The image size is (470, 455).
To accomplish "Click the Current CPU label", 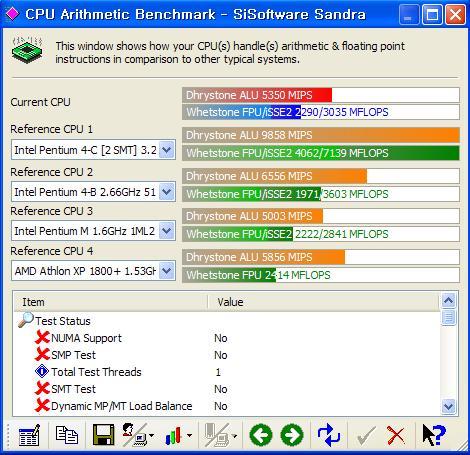I will (x=40, y=102).
